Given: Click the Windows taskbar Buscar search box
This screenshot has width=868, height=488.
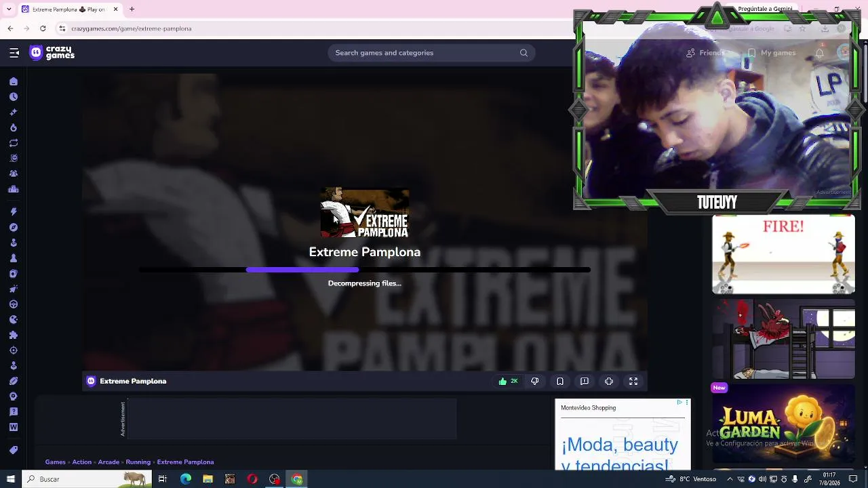Looking at the screenshot, I should click(87, 479).
